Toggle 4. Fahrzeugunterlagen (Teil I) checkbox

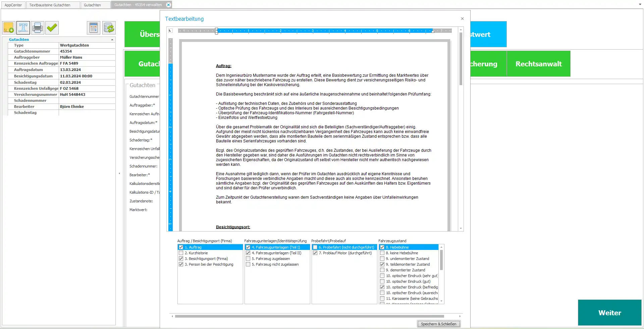click(248, 247)
